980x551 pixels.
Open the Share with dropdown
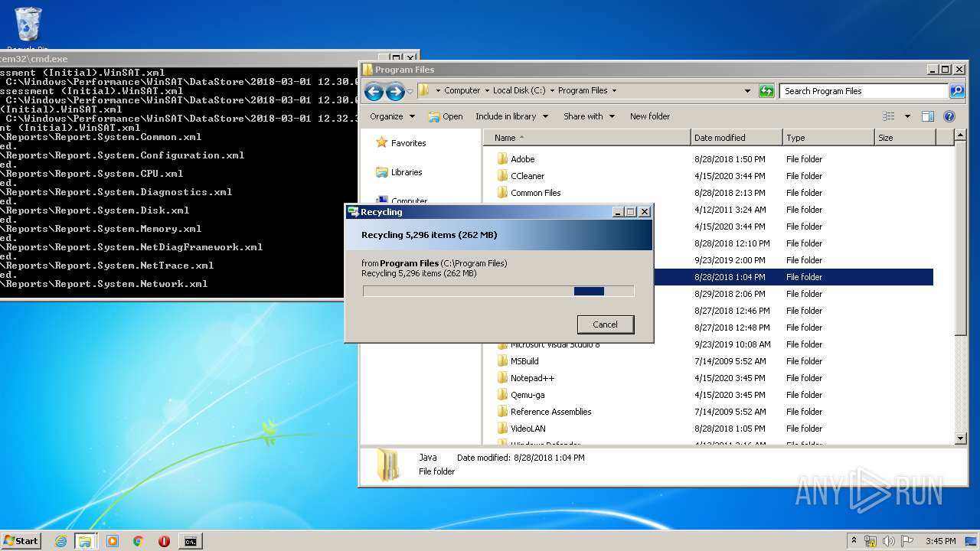tap(590, 116)
